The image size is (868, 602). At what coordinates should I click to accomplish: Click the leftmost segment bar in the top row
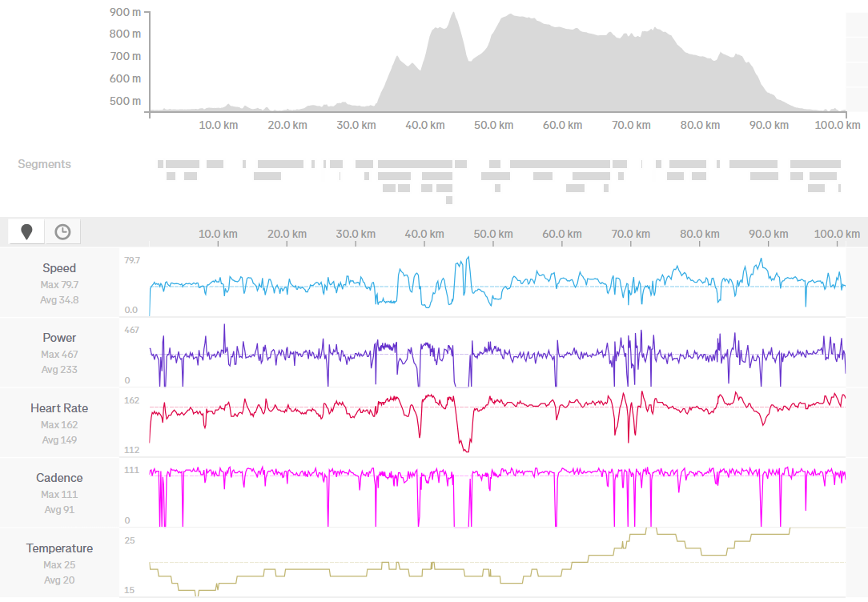click(178, 164)
